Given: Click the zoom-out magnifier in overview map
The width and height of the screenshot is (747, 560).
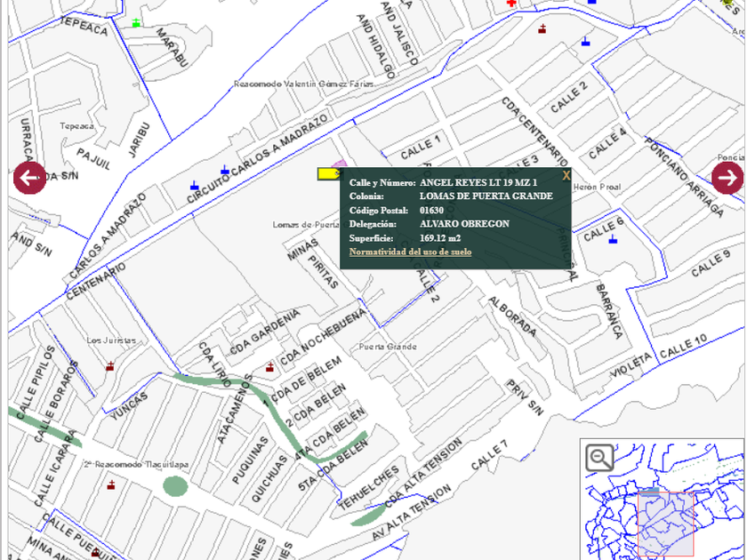Looking at the screenshot, I should [x=599, y=458].
